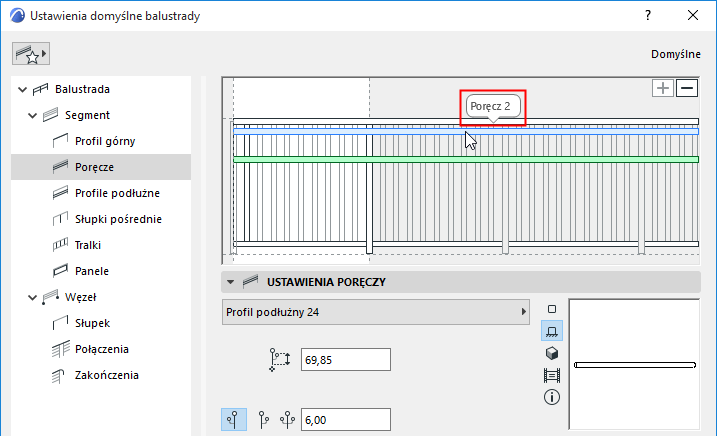Select the left-side offset anchor option

point(234,420)
